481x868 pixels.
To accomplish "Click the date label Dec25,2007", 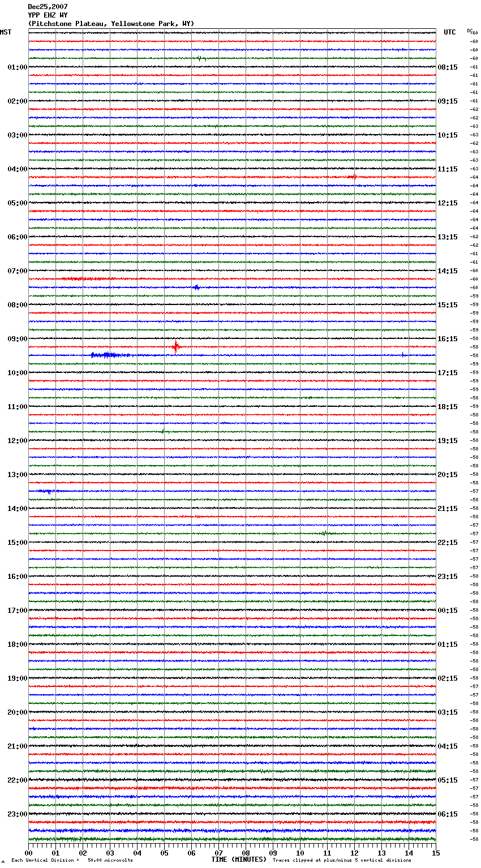I will pyautogui.click(x=48, y=7).
